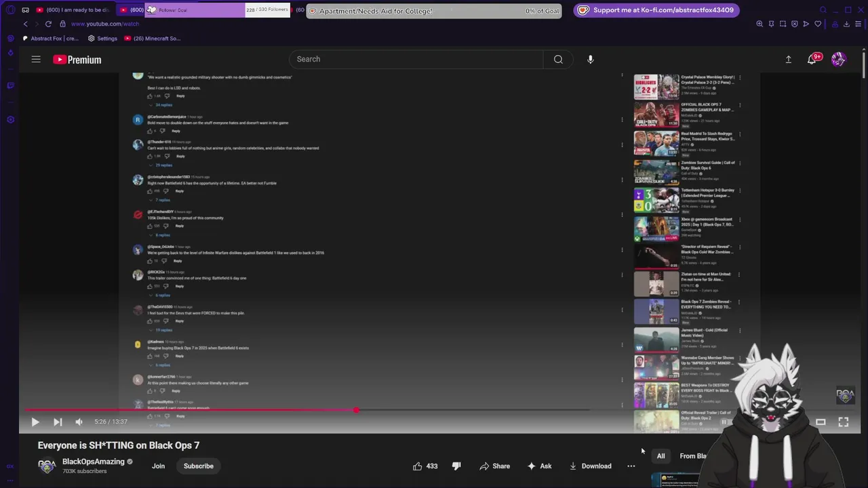
Task: View site info via the padlock icon
Action: (x=63, y=24)
